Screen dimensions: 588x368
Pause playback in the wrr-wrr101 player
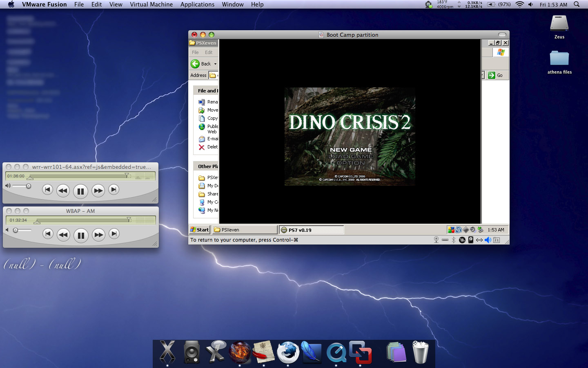tap(80, 191)
